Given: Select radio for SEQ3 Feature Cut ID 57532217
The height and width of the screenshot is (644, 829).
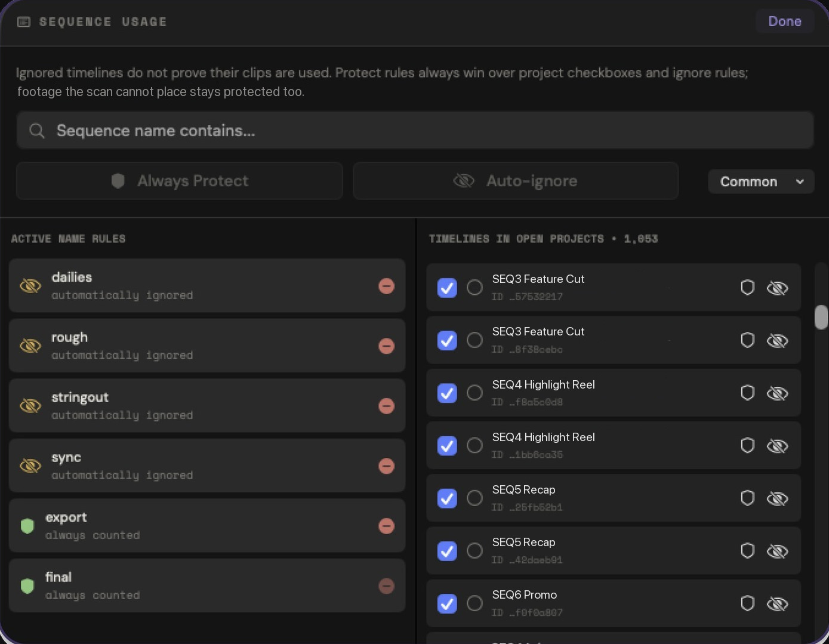Looking at the screenshot, I should (474, 288).
